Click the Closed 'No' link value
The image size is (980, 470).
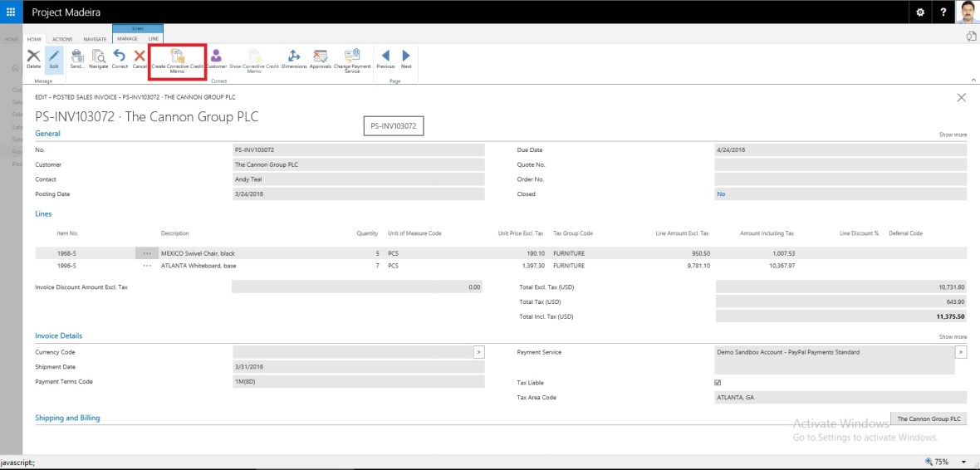[x=720, y=194]
